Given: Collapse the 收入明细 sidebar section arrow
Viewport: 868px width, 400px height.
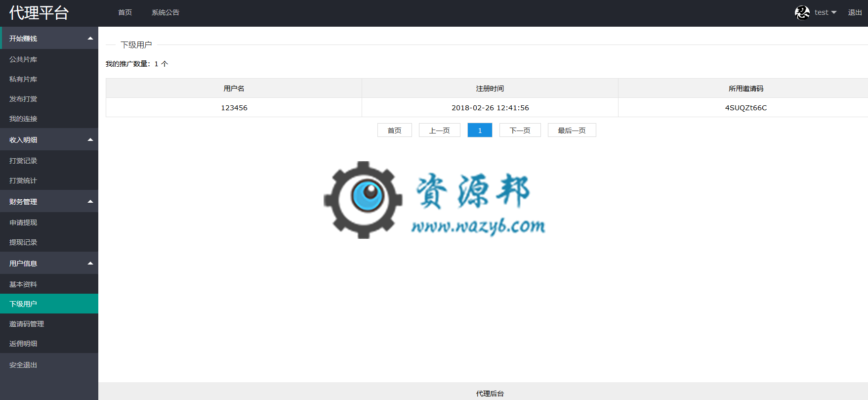Looking at the screenshot, I should pos(90,140).
